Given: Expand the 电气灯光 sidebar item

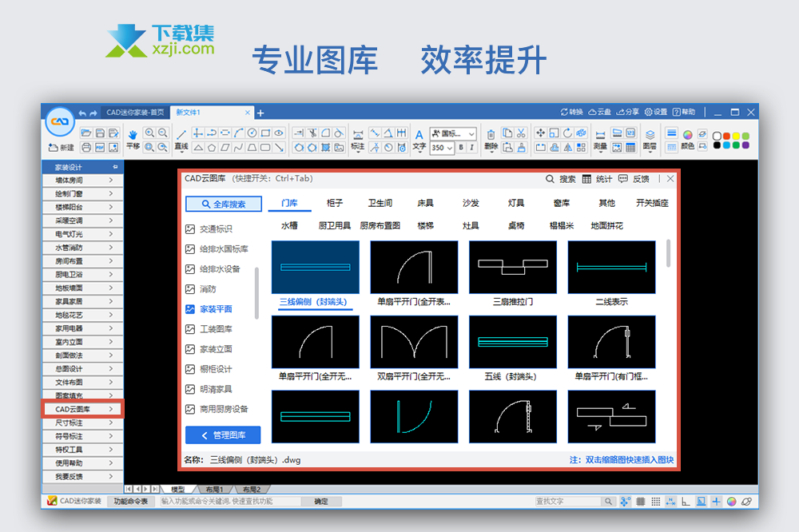Looking at the screenshot, I should (82, 234).
